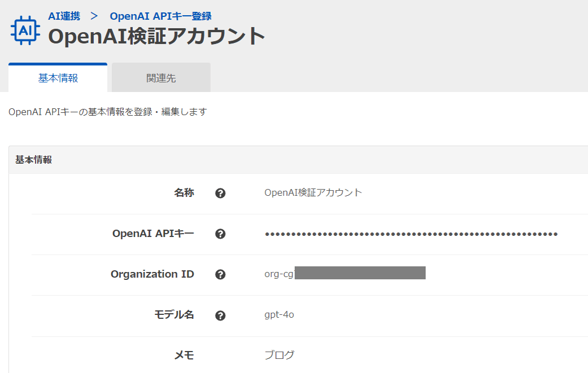Click the masked OpenAI API key value
588x373 pixels.
click(x=411, y=234)
